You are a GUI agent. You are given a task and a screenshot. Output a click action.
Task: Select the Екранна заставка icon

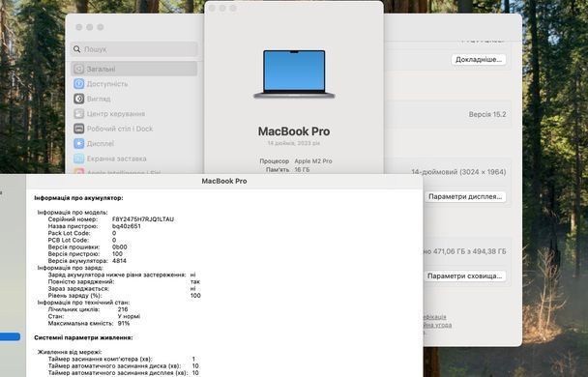[x=78, y=159]
